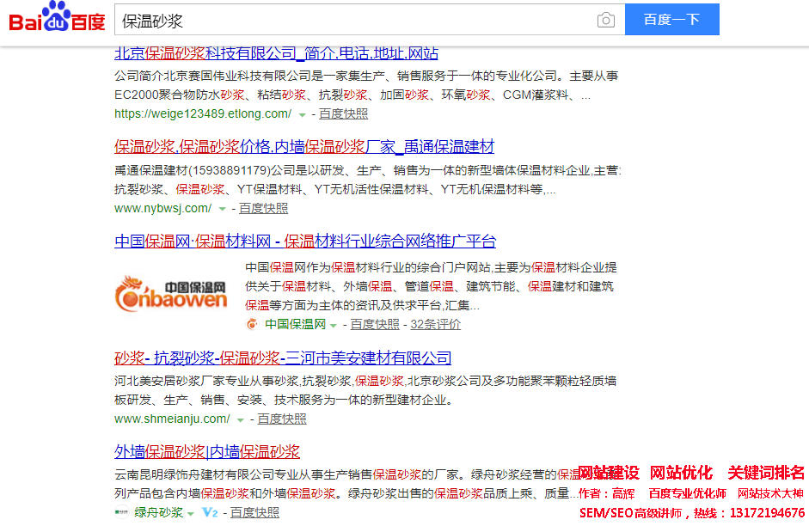Expand the arrow after www.shmeianju.com

pyautogui.click(x=241, y=419)
